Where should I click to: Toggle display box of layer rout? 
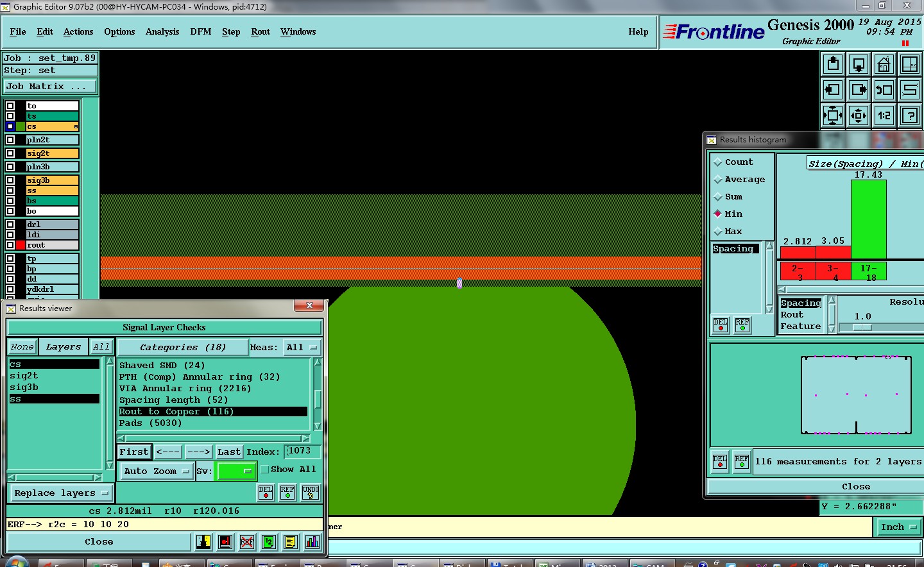(10, 245)
